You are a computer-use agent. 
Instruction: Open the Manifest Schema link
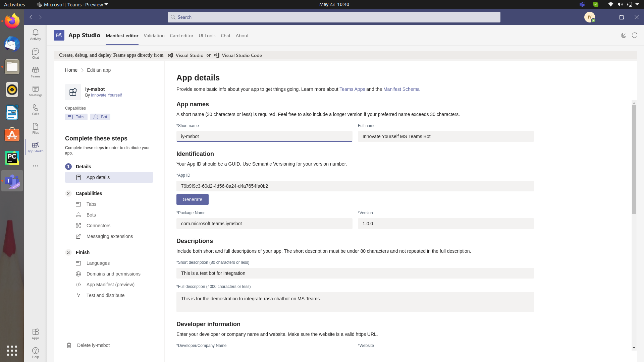tap(401, 89)
